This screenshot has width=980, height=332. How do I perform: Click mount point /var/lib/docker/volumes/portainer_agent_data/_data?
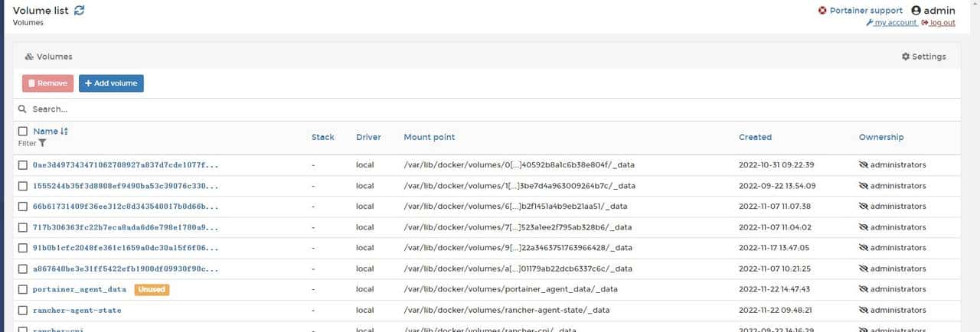point(511,289)
